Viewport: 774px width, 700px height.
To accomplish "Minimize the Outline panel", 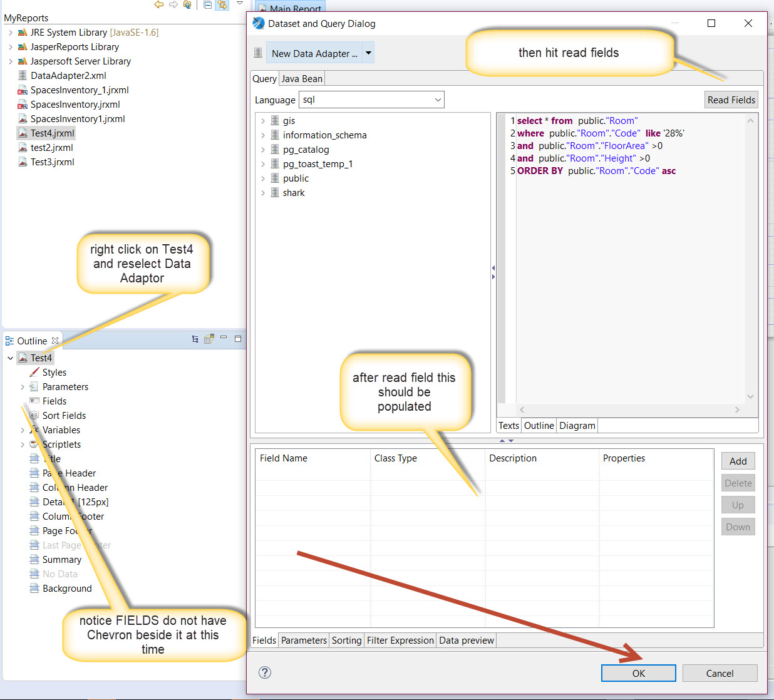I will (224, 338).
